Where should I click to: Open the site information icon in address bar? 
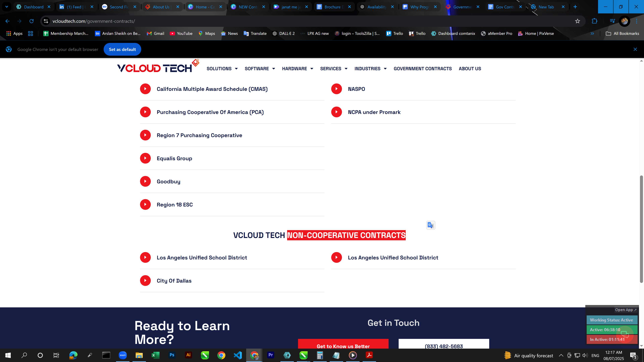[46, 21]
